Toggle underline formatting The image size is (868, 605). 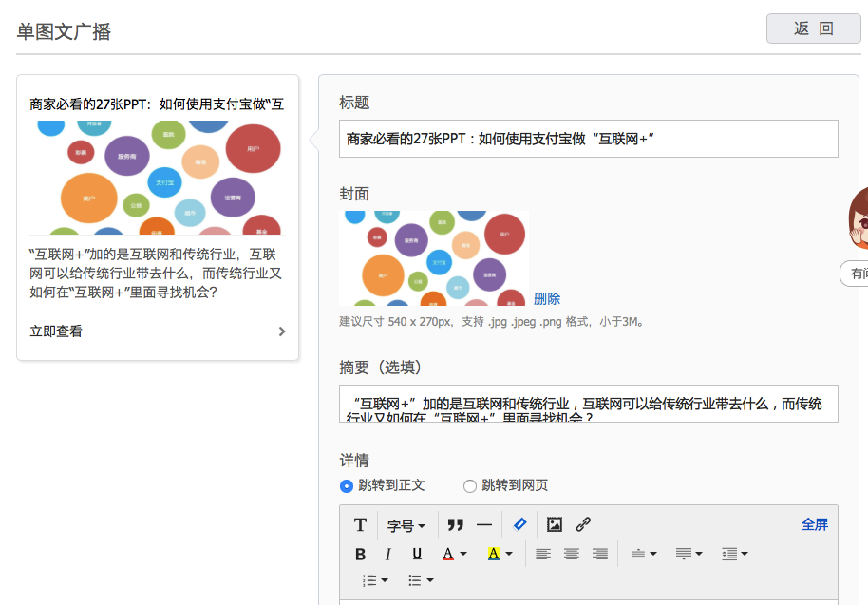(417, 554)
